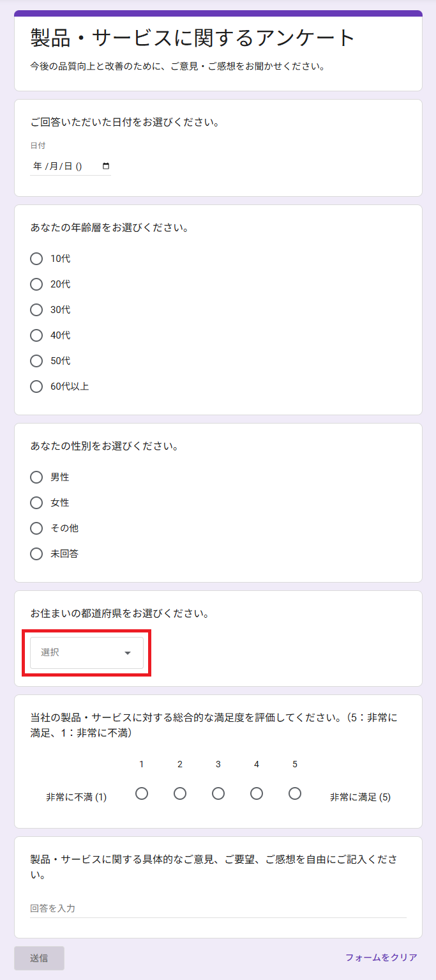Viewport: 436px width, 980px height.
Task: Click the フォームをクリア link
Action: tap(381, 958)
